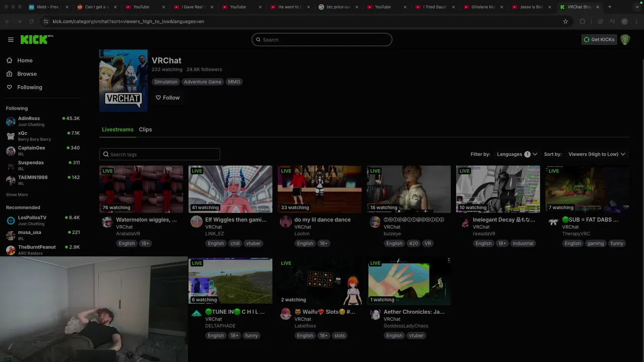Open the Elf Wiggles stream thumbnail
644x362 pixels.
[x=230, y=189]
